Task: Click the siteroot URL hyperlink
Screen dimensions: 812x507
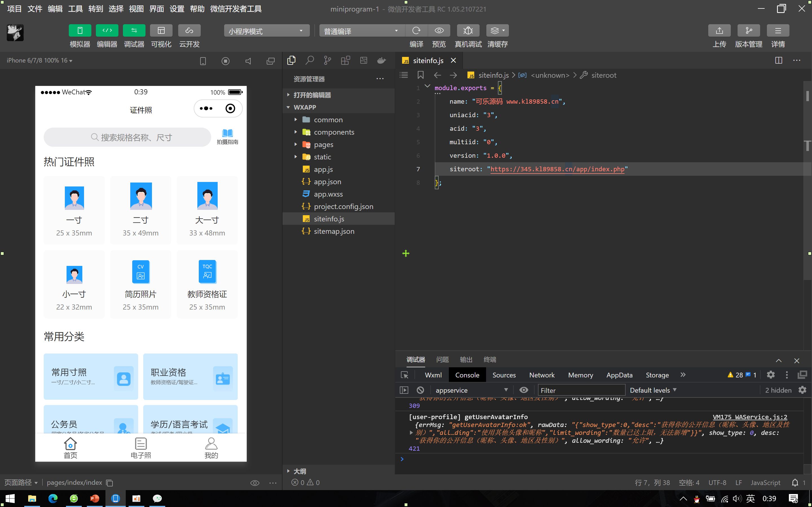Action: point(557,169)
